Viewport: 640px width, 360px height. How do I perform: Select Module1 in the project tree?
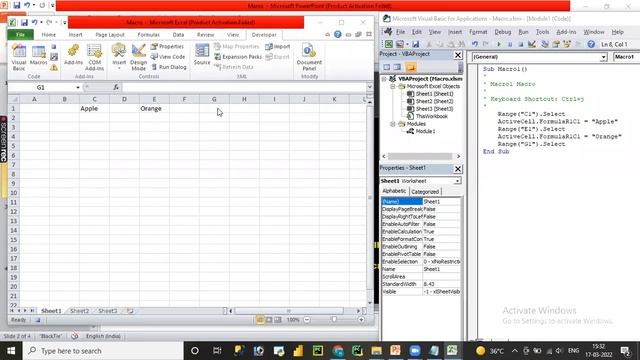(425, 131)
